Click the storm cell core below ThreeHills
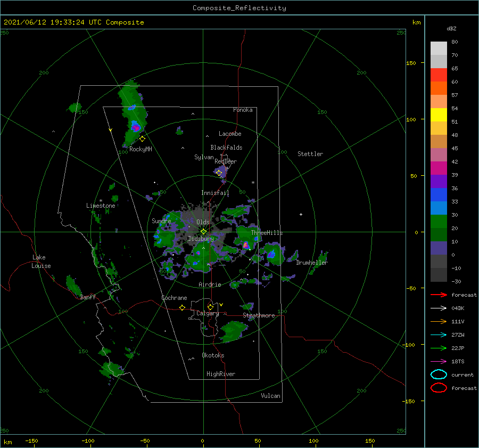This screenshot has height=448, width=479. coord(246,245)
